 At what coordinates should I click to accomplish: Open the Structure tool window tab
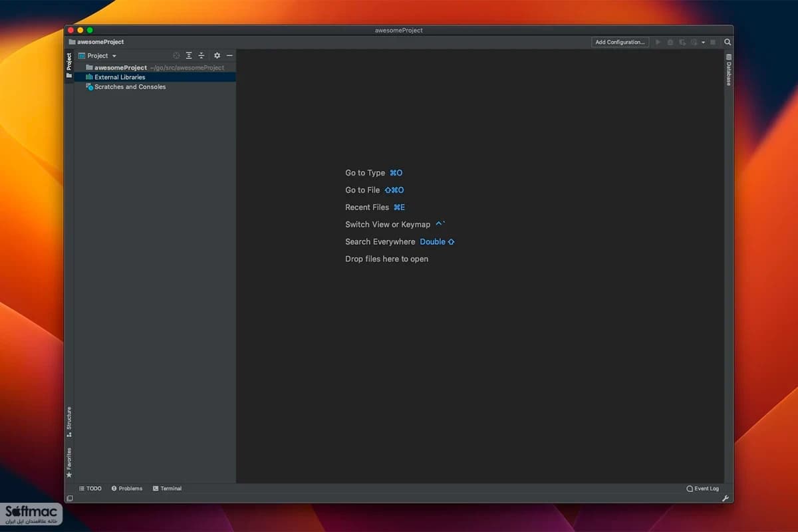tap(68, 422)
